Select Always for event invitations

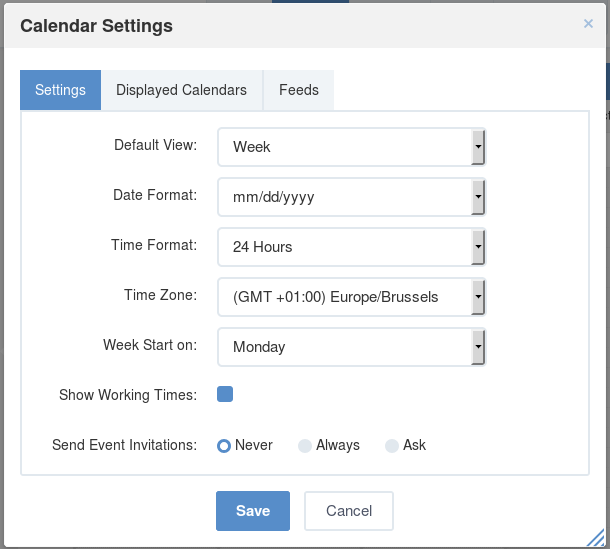tap(305, 446)
